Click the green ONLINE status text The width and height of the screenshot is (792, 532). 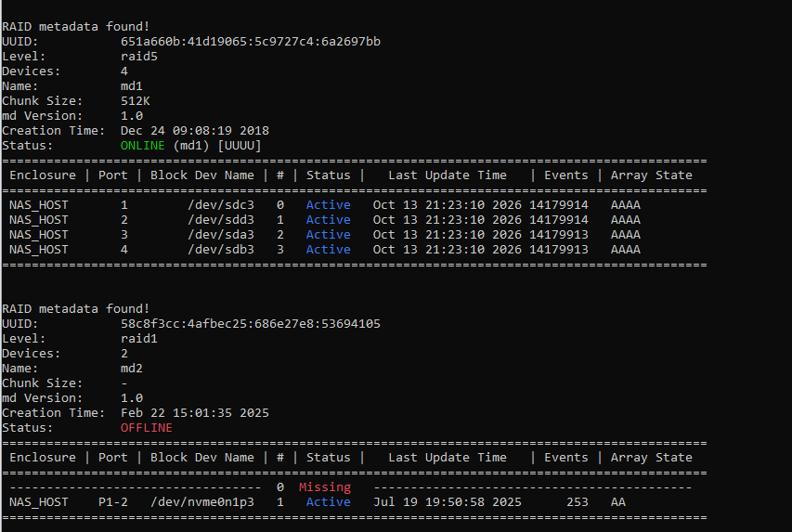(142, 146)
